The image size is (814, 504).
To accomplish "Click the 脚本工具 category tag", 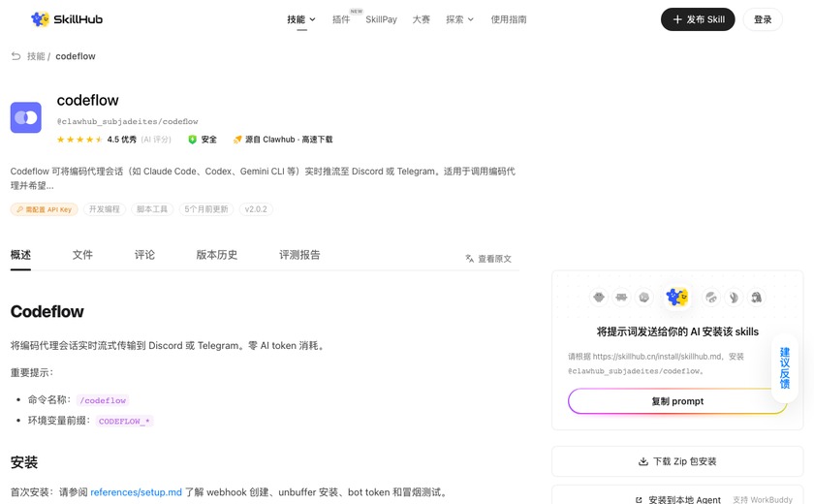I will (x=152, y=209).
